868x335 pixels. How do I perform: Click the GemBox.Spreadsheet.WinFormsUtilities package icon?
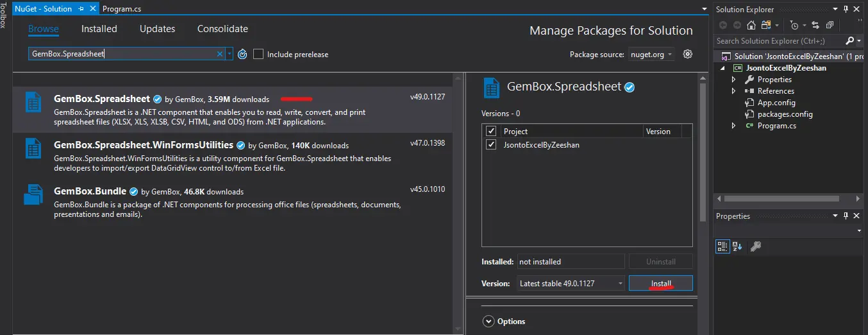33,148
